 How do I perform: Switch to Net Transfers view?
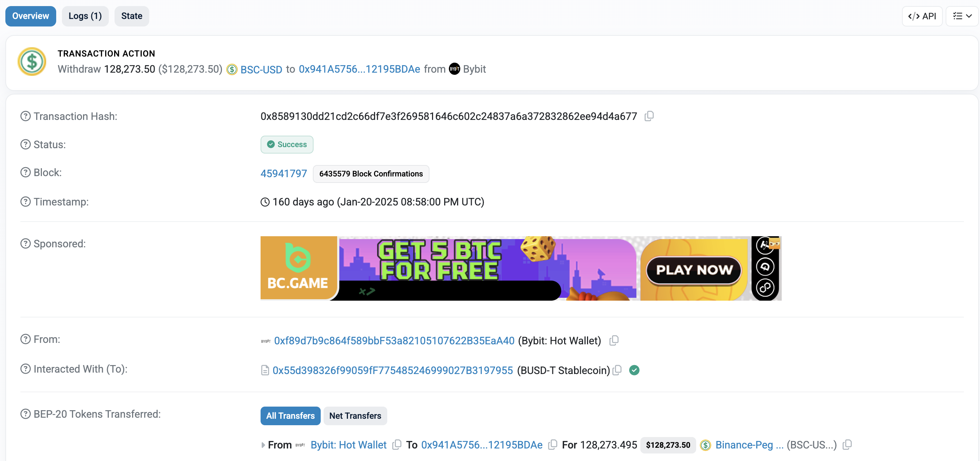(x=355, y=416)
